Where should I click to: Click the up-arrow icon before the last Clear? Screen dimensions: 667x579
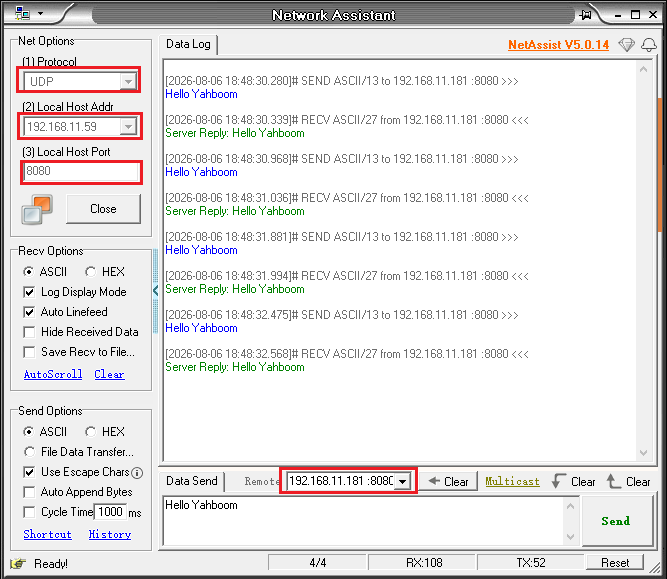pos(614,481)
